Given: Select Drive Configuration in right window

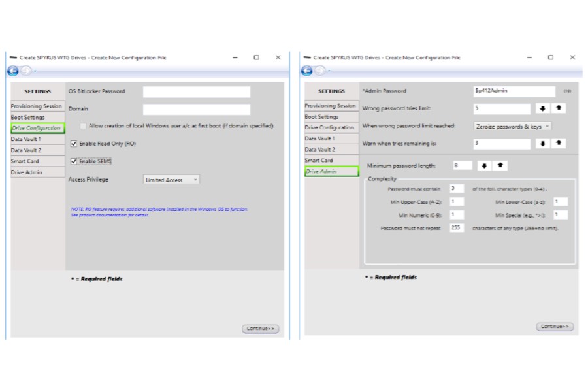Looking at the screenshot, I should click(331, 127).
